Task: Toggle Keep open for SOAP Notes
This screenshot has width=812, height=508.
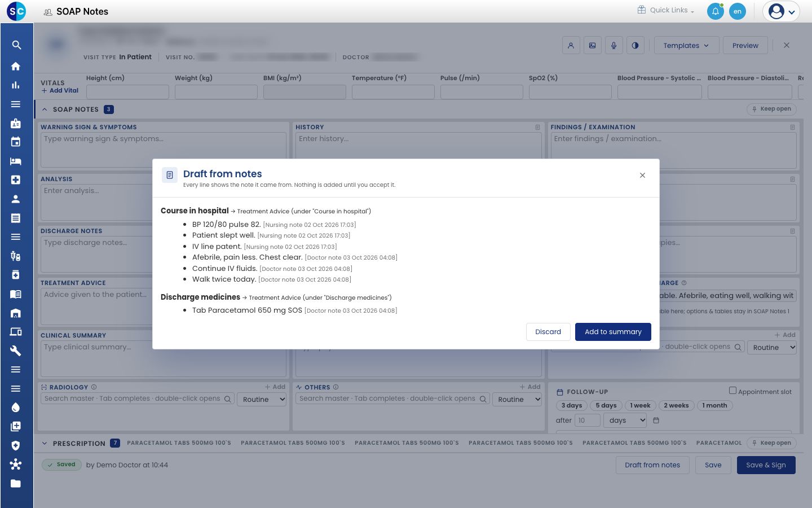Action: coord(771,109)
